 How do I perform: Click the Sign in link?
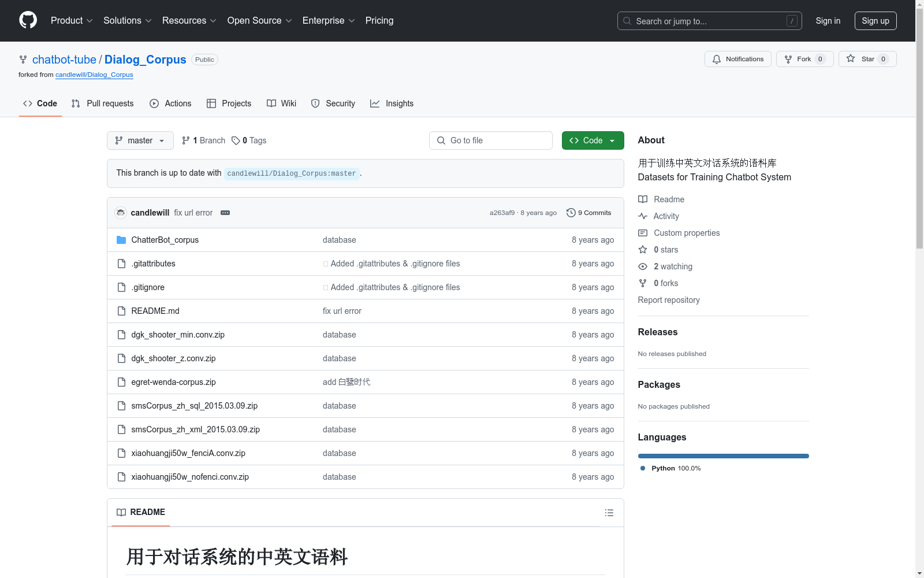point(828,21)
